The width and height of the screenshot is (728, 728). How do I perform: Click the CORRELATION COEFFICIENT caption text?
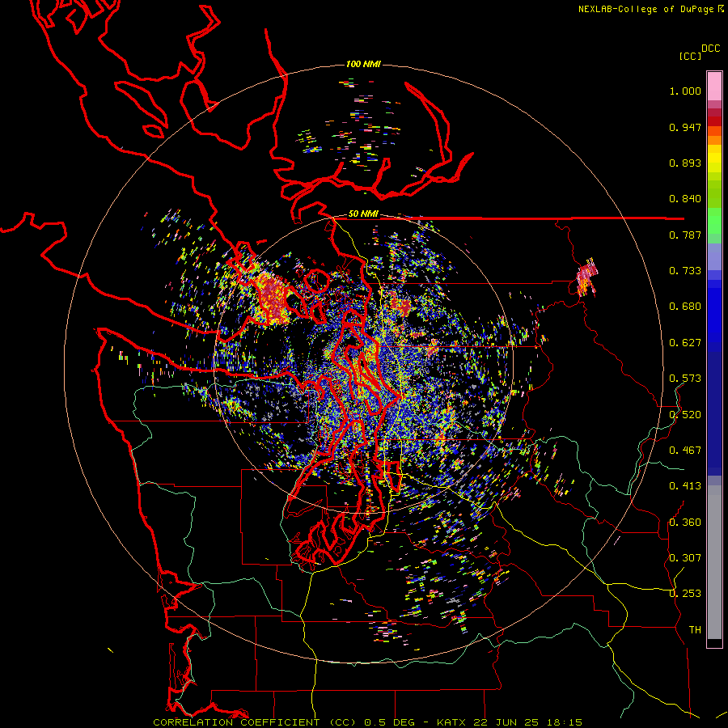pos(236,722)
